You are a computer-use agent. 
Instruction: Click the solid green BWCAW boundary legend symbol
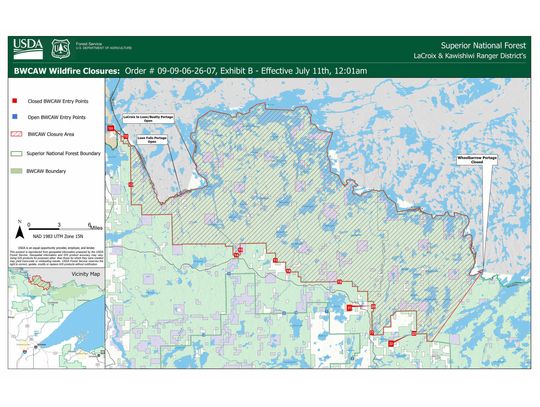pyautogui.click(x=17, y=171)
